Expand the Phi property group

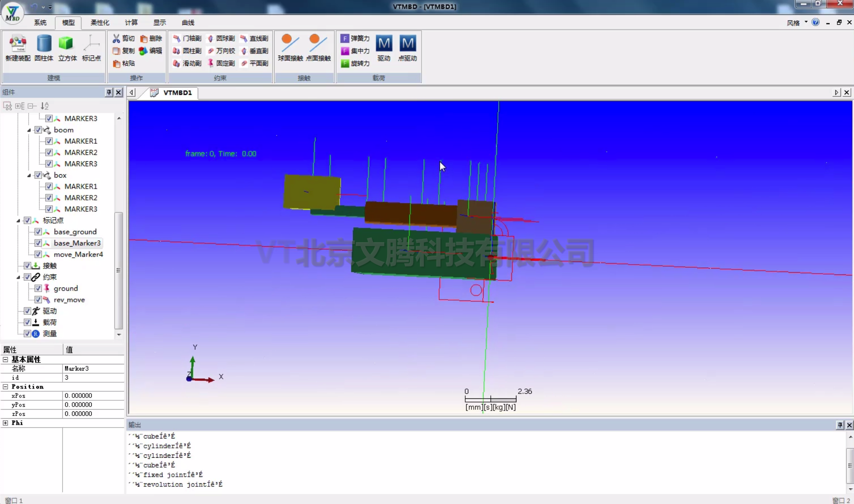5,423
